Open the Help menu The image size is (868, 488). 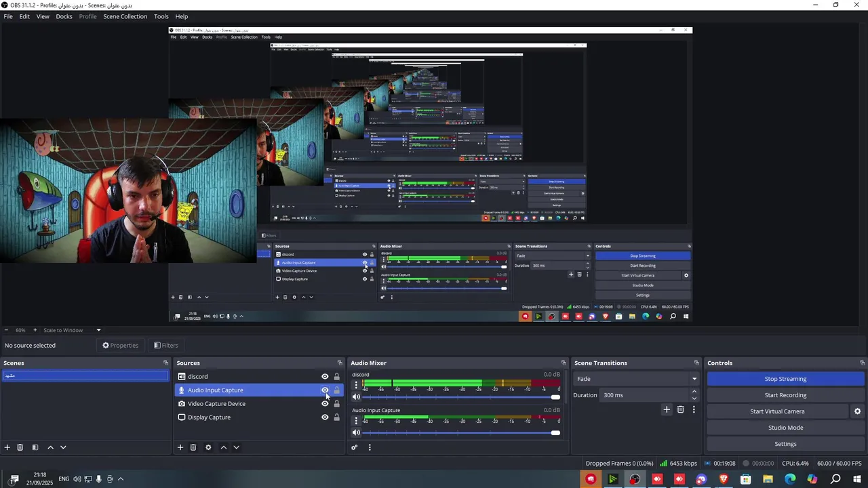[182, 16]
